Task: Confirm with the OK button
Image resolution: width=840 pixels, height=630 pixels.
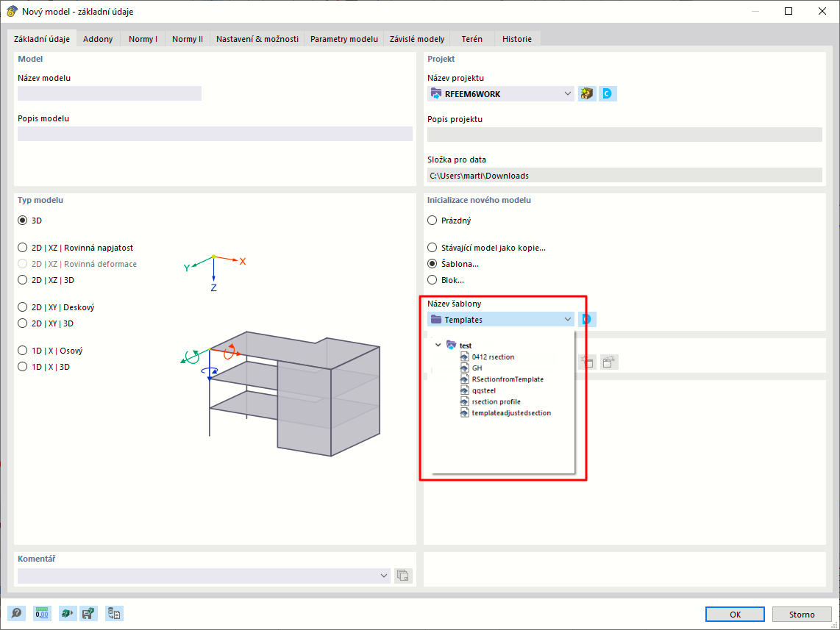Action: click(735, 615)
